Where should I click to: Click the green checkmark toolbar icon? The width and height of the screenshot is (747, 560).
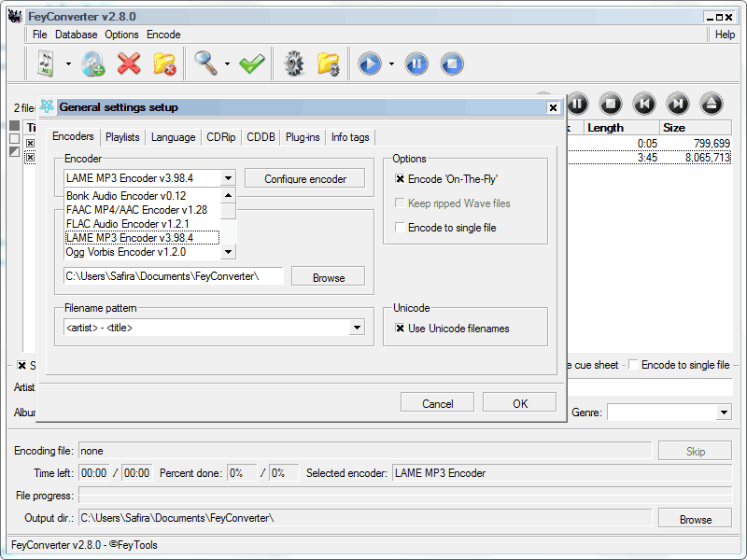click(x=252, y=63)
